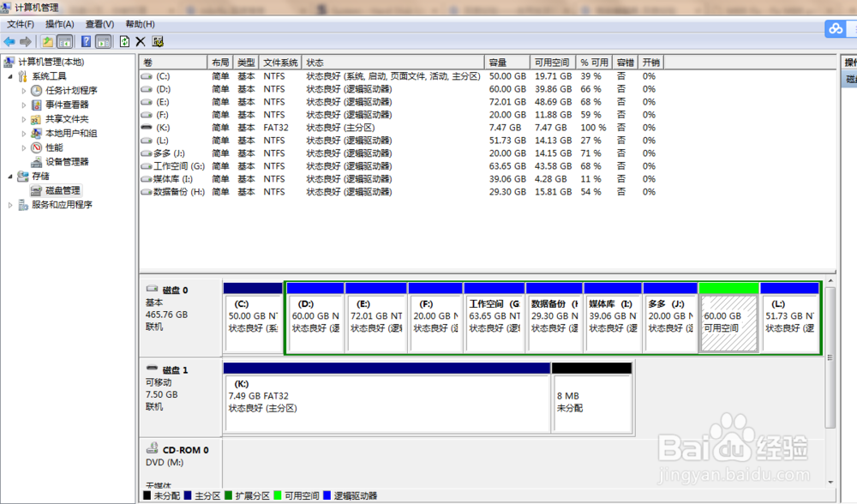The height and width of the screenshot is (504, 857).
Task: Sort by the 状态 column header
Action: click(x=393, y=63)
